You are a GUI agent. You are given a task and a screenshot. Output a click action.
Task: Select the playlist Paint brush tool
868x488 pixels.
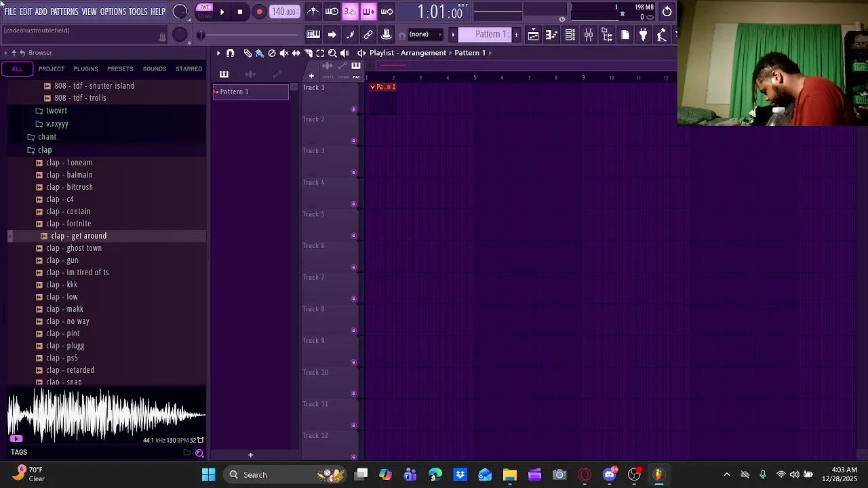[x=260, y=53]
